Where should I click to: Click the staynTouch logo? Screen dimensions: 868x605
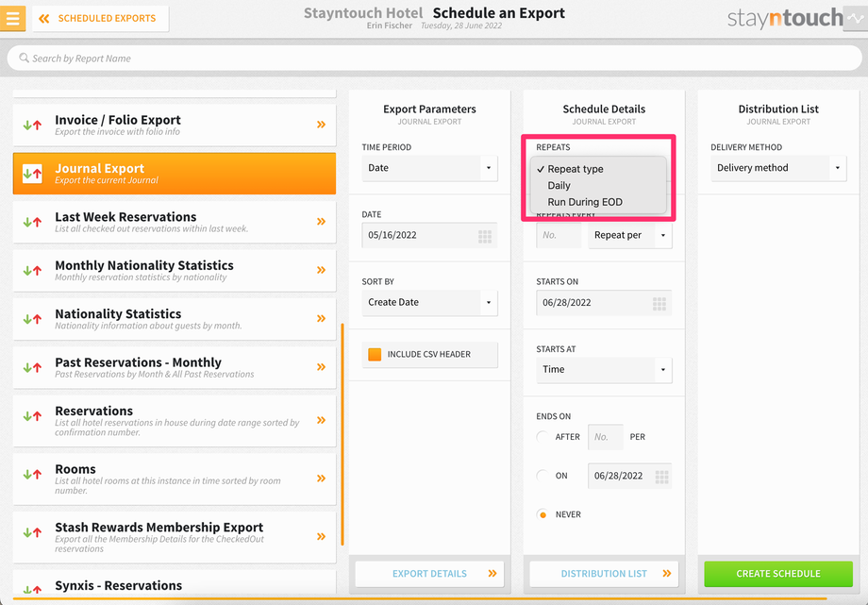coord(785,18)
